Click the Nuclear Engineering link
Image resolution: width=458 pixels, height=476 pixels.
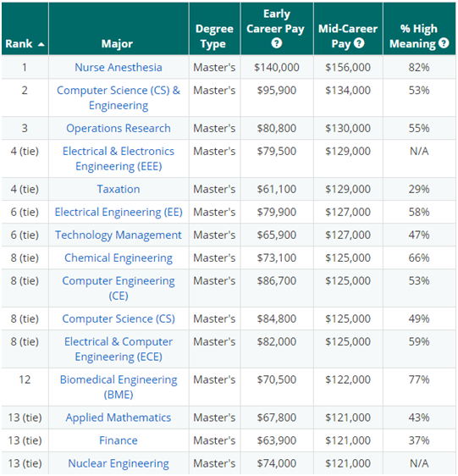tap(119, 463)
